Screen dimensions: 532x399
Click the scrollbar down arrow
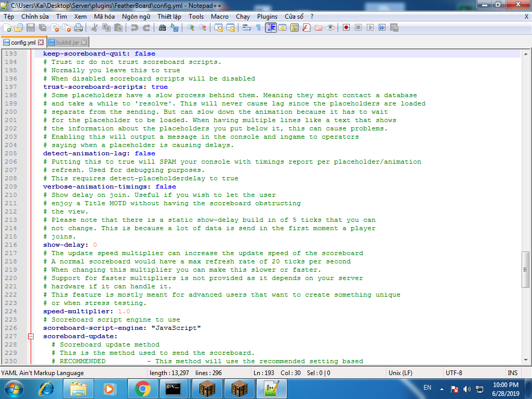pyautogui.click(x=525, y=360)
